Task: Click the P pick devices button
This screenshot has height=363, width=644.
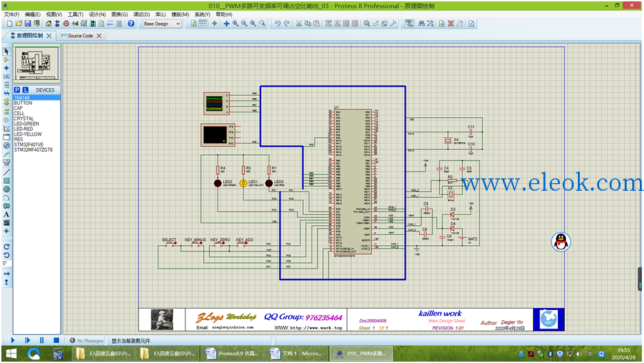Action: (x=17, y=90)
